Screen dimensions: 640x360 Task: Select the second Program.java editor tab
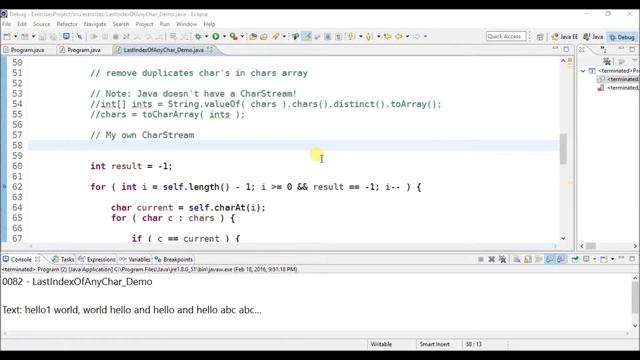pos(83,50)
